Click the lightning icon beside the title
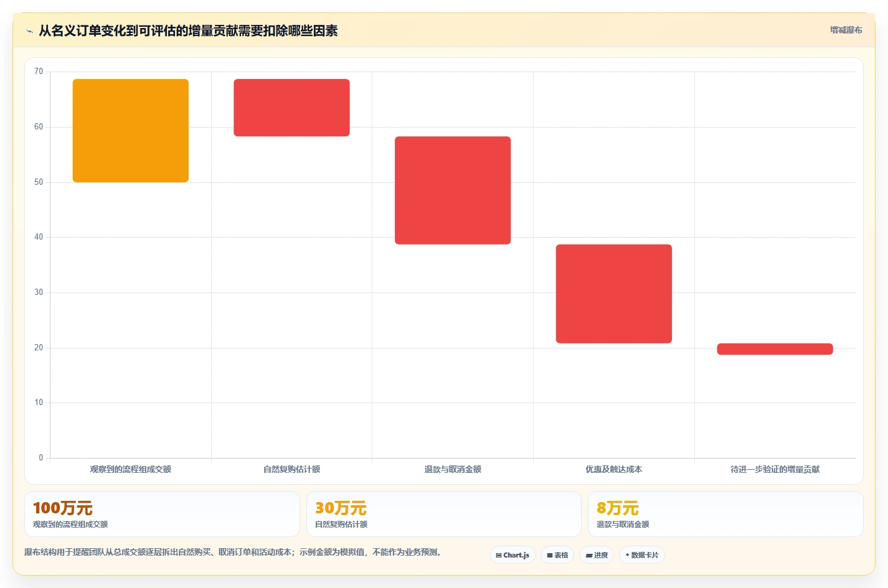888x588 pixels. pos(29,31)
